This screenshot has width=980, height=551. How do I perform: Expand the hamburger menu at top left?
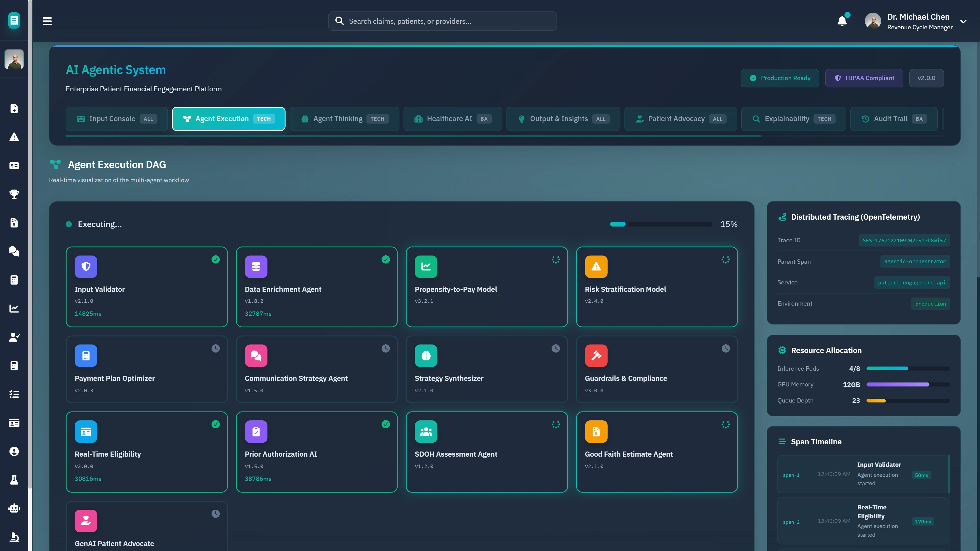[x=47, y=21]
